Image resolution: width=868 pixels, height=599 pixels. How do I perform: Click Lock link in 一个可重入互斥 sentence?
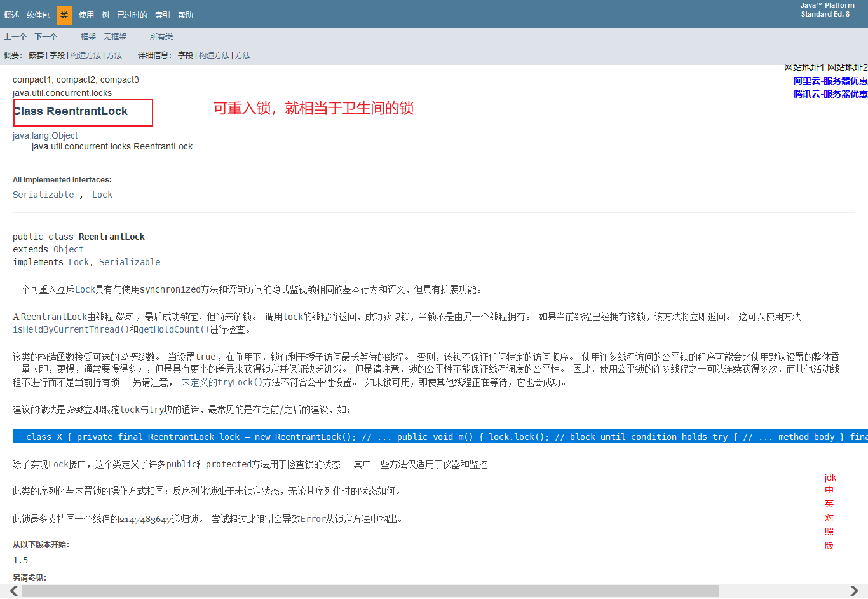coord(85,289)
